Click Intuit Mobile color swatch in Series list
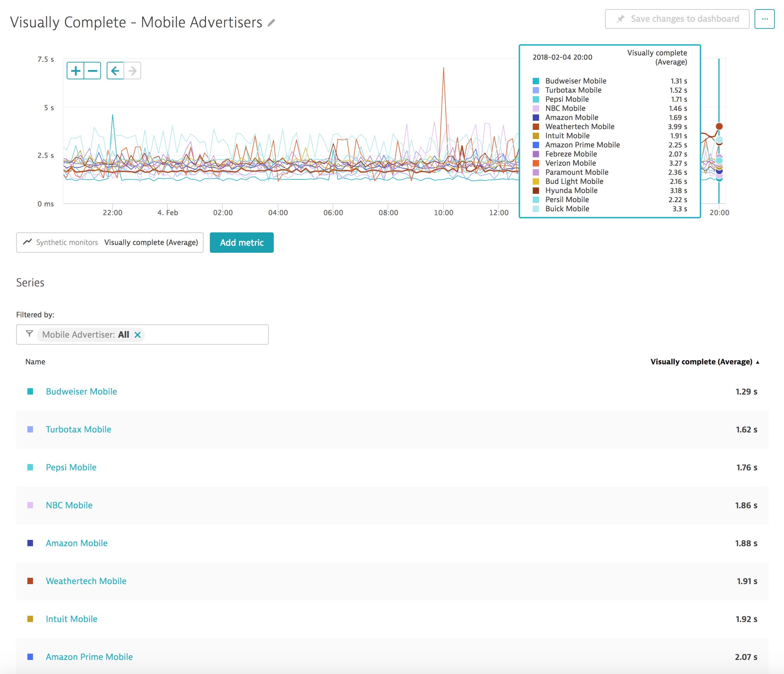Viewport: 784px width, 674px height. tap(30, 619)
